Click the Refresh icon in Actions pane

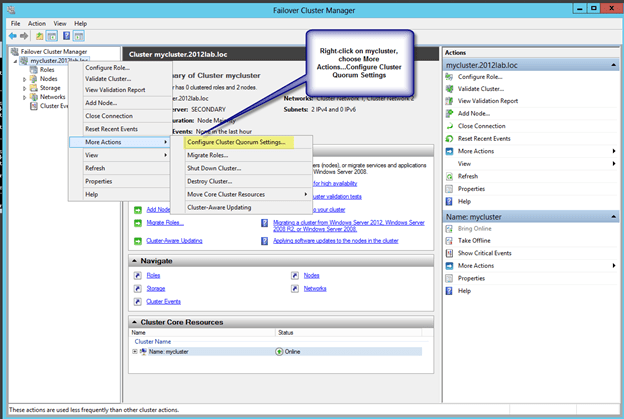449,176
